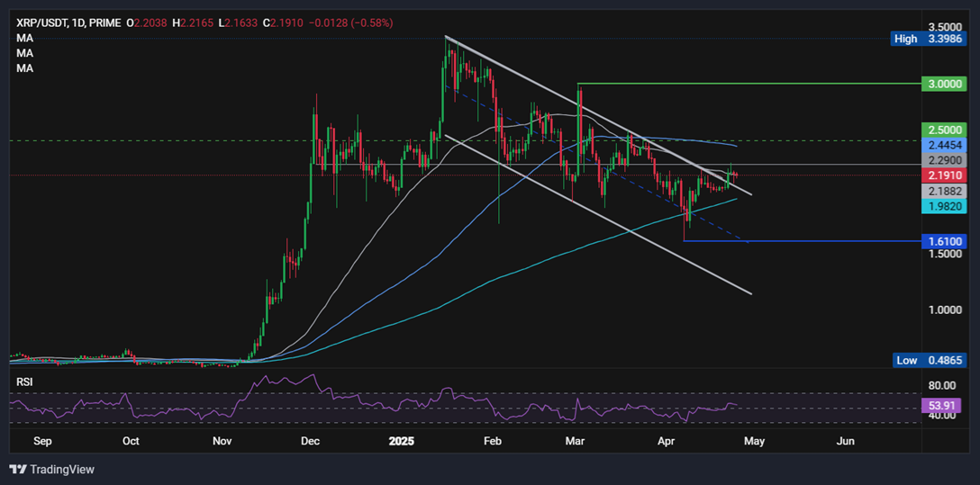This screenshot has height=485, width=980.
Task: Click the closing price value C2.1910
Action: tap(284, 23)
